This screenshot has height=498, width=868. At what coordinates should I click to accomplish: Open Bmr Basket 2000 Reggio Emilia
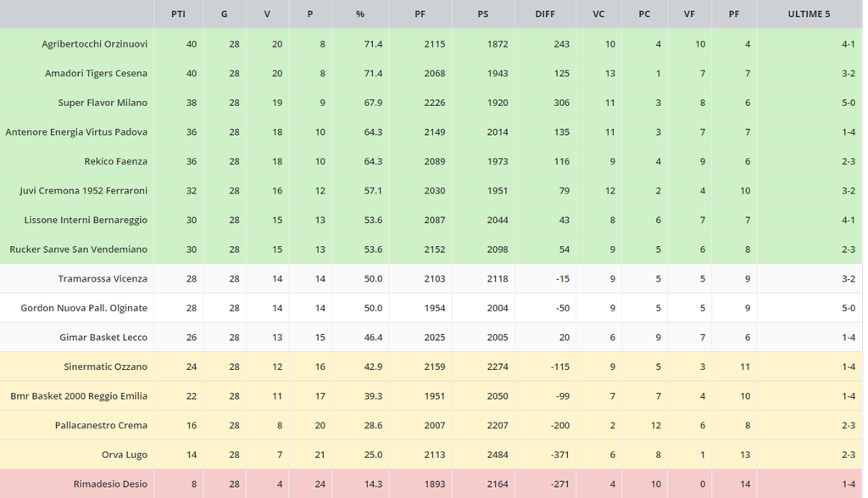[x=79, y=396]
